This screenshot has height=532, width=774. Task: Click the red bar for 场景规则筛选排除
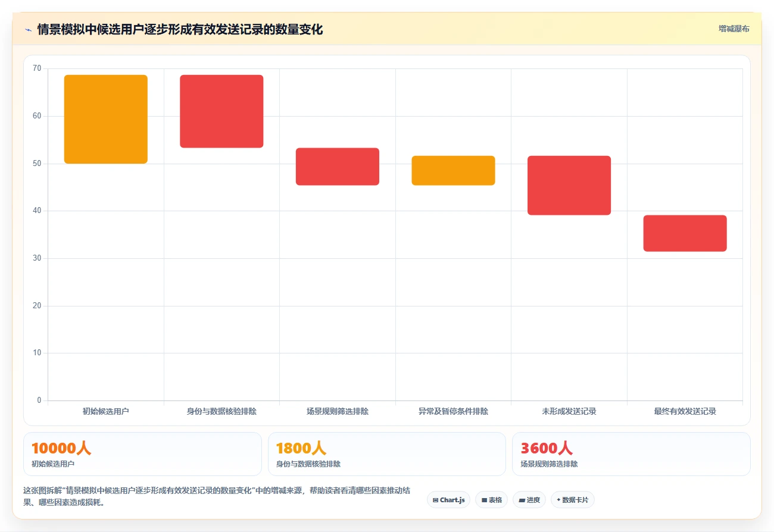[338, 167]
